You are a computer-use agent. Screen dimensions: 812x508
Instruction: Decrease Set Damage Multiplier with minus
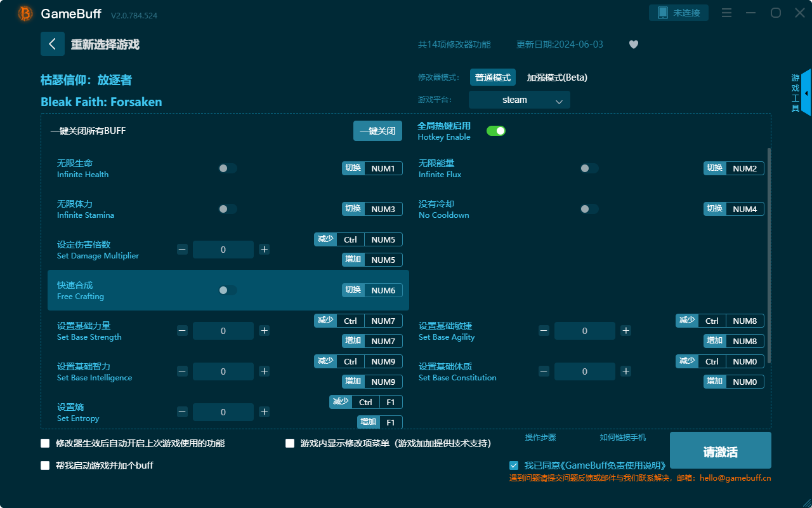[182, 250]
